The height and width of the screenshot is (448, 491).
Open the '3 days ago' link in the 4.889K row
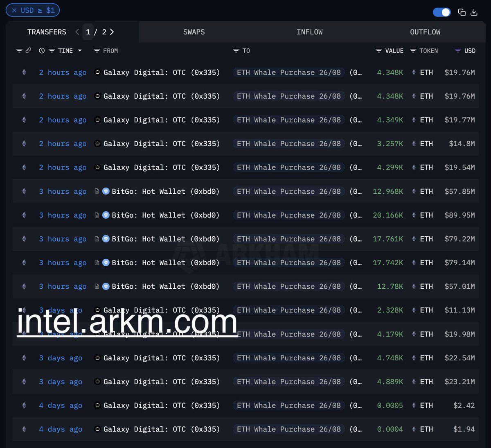click(x=61, y=382)
